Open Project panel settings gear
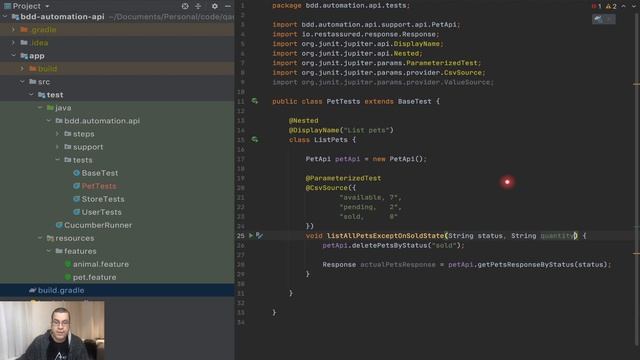The image size is (640, 360). pyautogui.click(x=215, y=6)
